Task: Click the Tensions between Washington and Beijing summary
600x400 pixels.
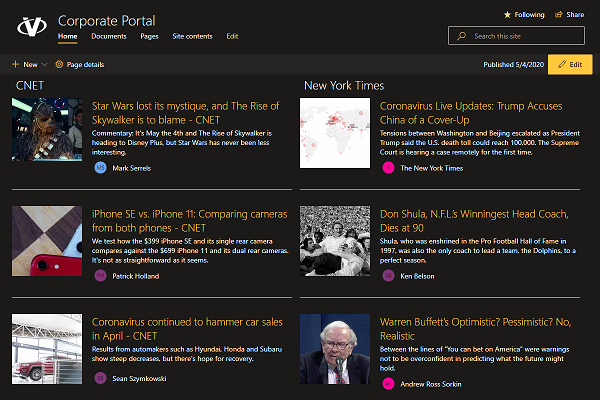Action: click(480, 142)
